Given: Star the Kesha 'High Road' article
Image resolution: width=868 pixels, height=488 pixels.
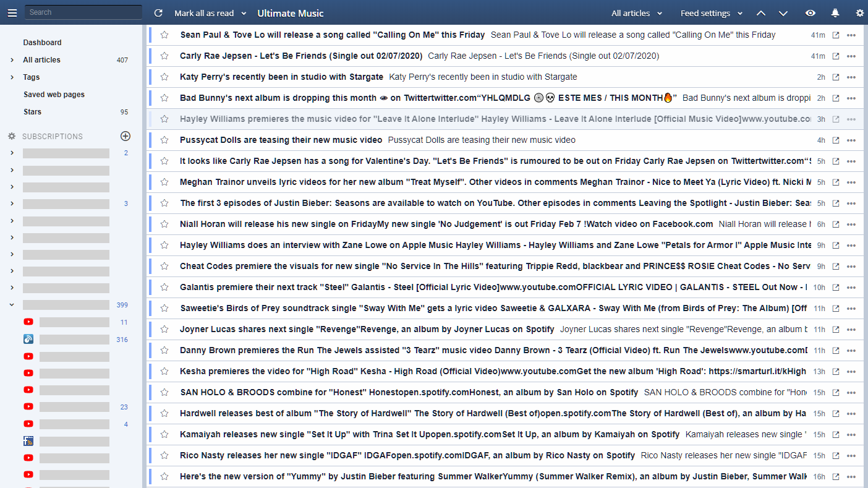Looking at the screenshot, I should [164, 371].
